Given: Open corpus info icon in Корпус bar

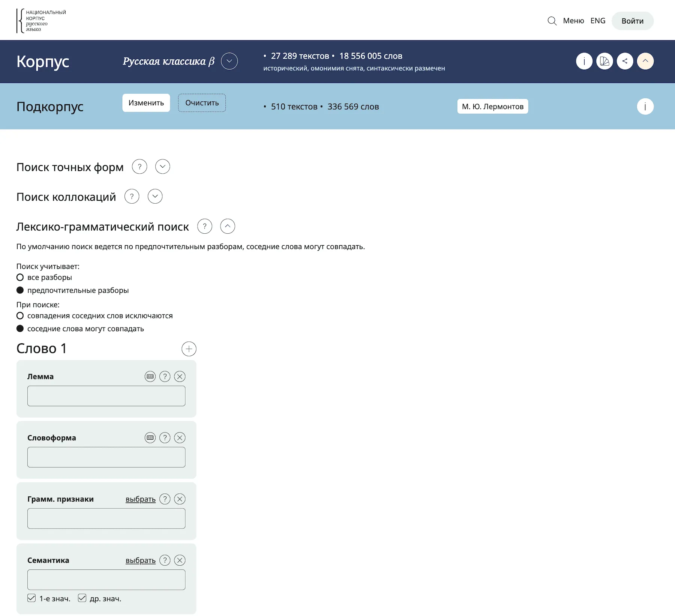Looking at the screenshot, I should [x=584, y=61].
